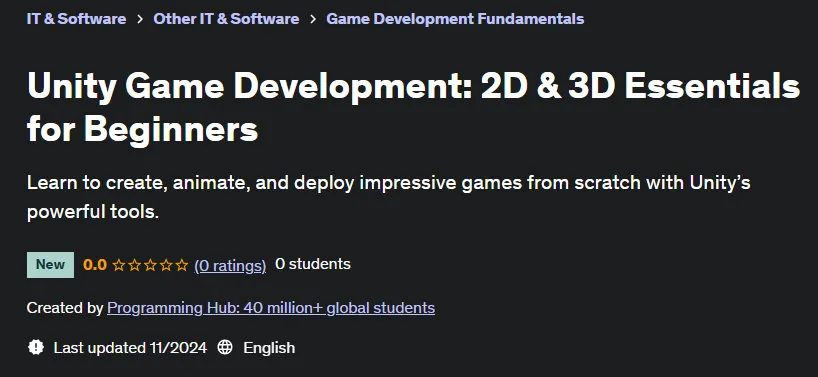The width and height of the screenshot is (818, 377).
Task: Click the globe language icon
Action: click(225, 347)
